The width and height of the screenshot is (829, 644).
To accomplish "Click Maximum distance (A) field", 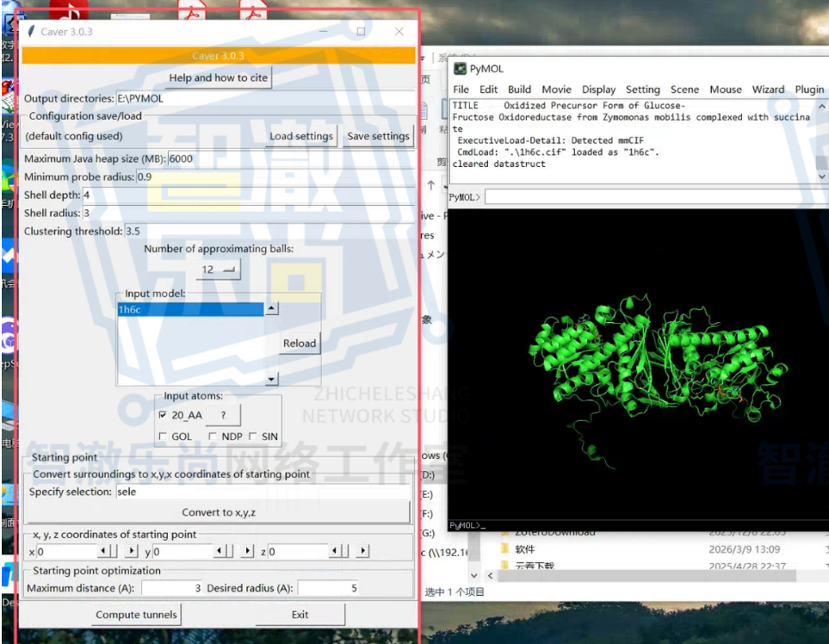I will (x=172, y=588).
